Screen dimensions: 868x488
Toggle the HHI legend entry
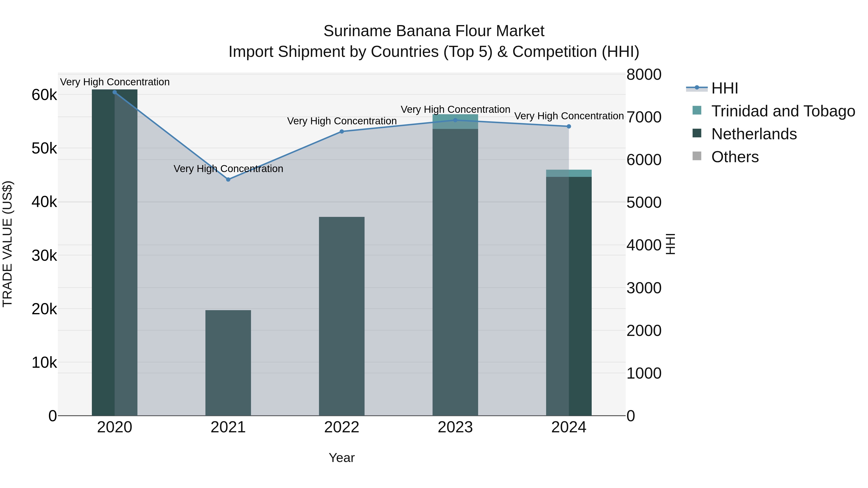712,88
